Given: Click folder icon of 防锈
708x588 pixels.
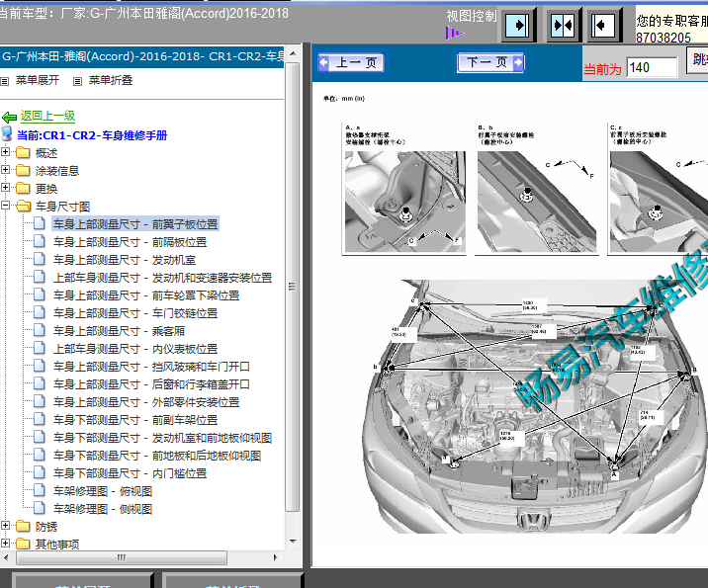Looking at the screenshot, I should click(23, 526).
